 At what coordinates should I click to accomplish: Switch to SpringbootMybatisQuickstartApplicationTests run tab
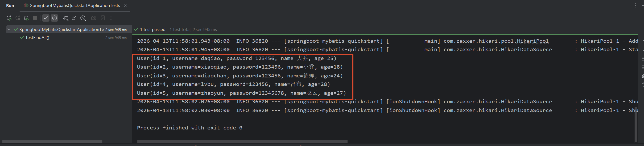(75, 6)
